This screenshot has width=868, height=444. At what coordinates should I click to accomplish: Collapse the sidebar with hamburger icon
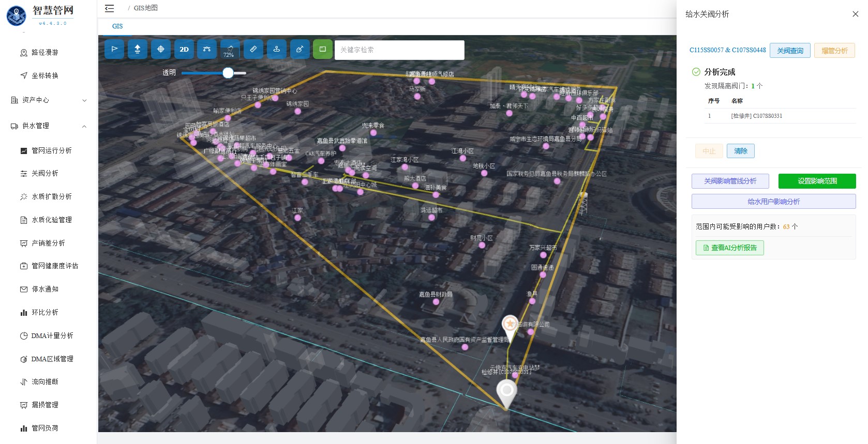pyautogui.click(x=109, y=8)
